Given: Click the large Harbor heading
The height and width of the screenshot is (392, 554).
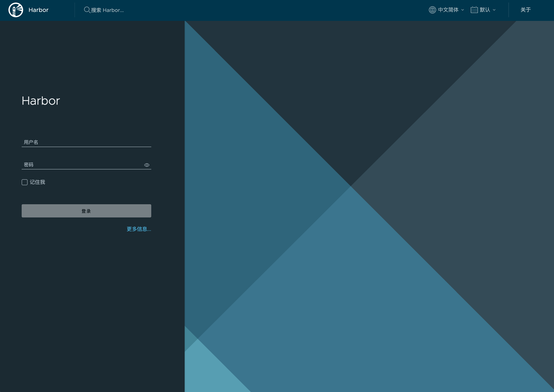Looking at the screenshot, I should coord(41,101).
